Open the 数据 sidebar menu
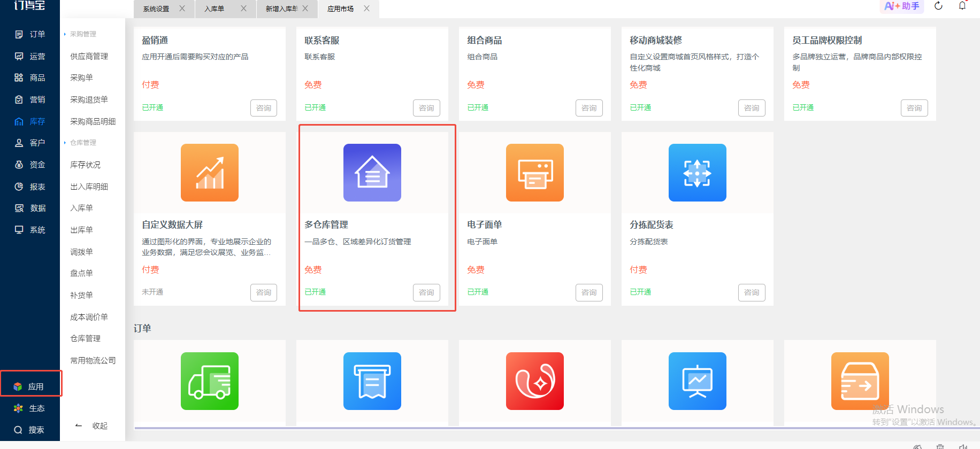 coord(30,208)
